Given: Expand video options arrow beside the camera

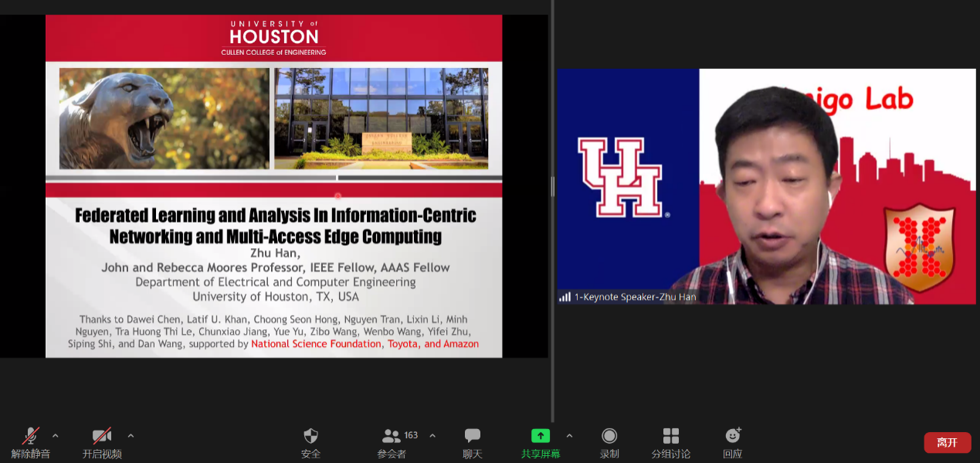Looking at the screenshot, I should coord(131,435).
